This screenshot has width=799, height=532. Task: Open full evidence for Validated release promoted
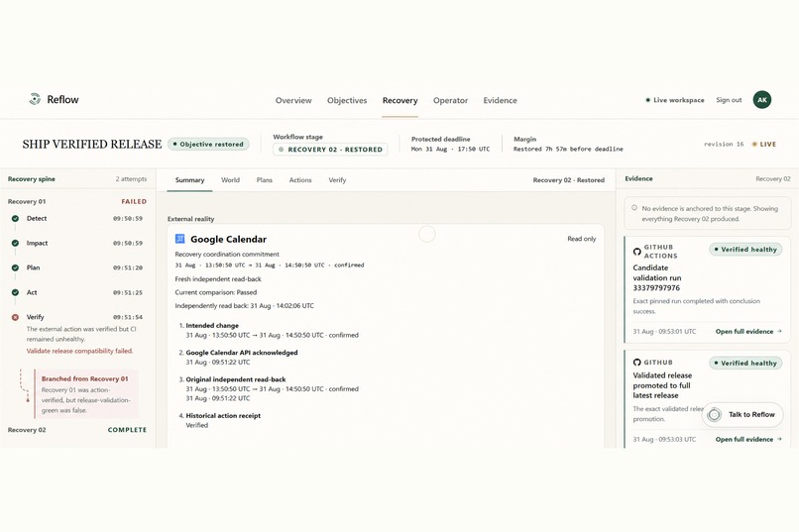[748, 439]
